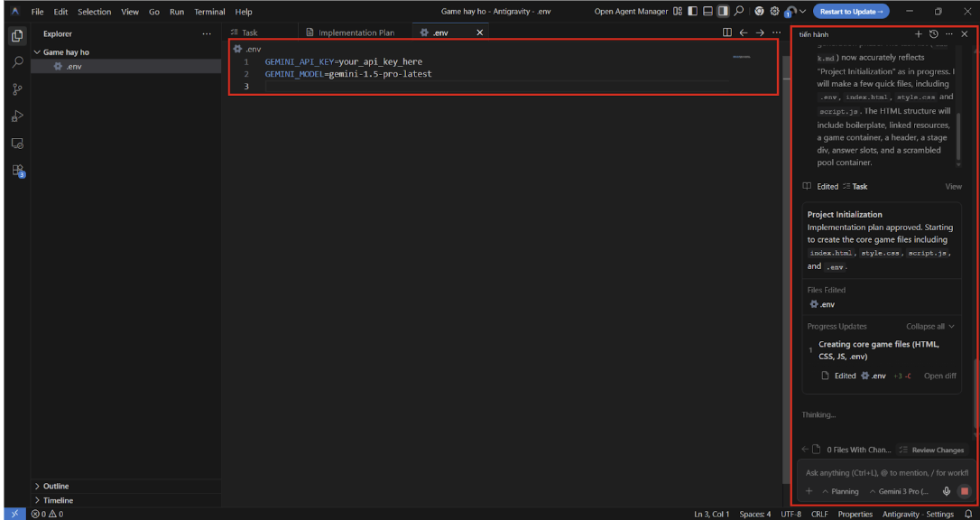
Task: Toggle the primary side bar layout button
Action: tap(693, 12)
